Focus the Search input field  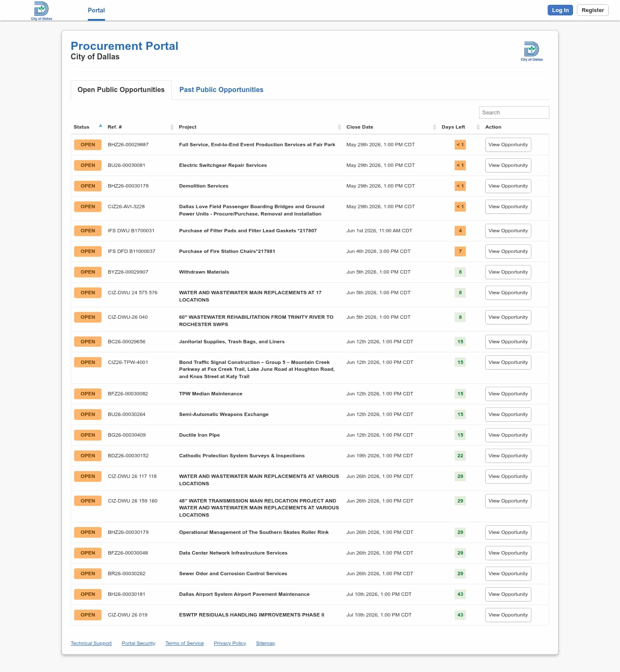[514, 112]
